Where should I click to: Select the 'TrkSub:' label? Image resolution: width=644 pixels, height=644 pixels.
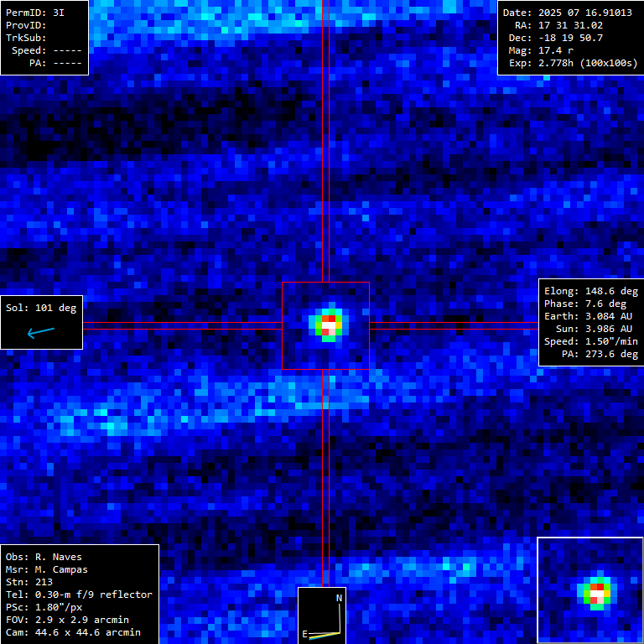pyautogui.click(x=26, y=38)
